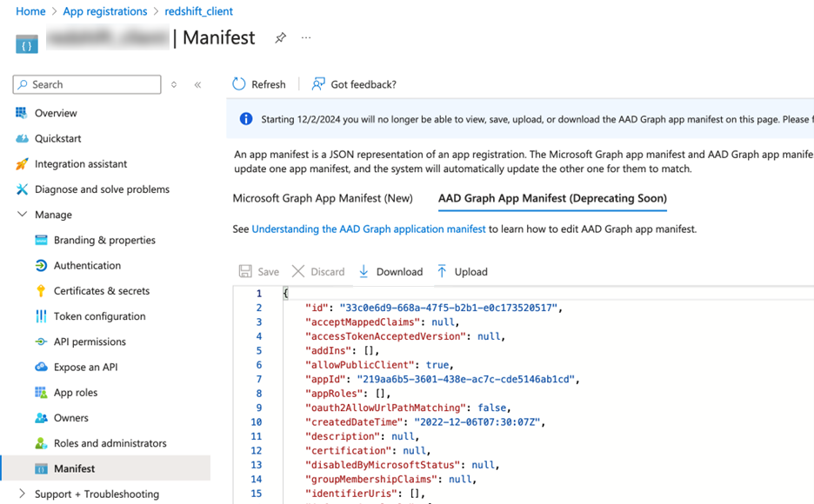The height and width of the screenshot is (504, 814).
Task: Click the Refresh icon in toolbar
Action: point(239,84)
